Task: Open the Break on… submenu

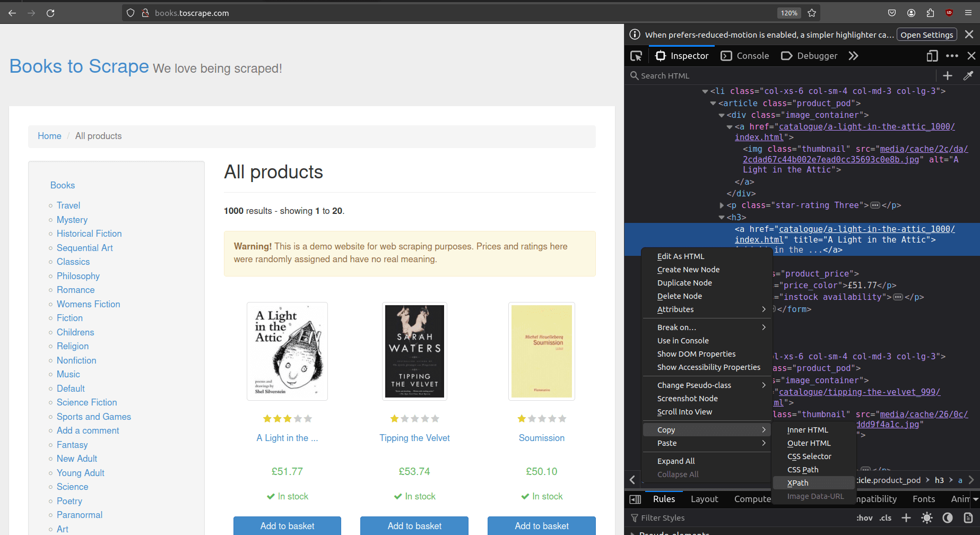Action: click(x=706, y=327)
